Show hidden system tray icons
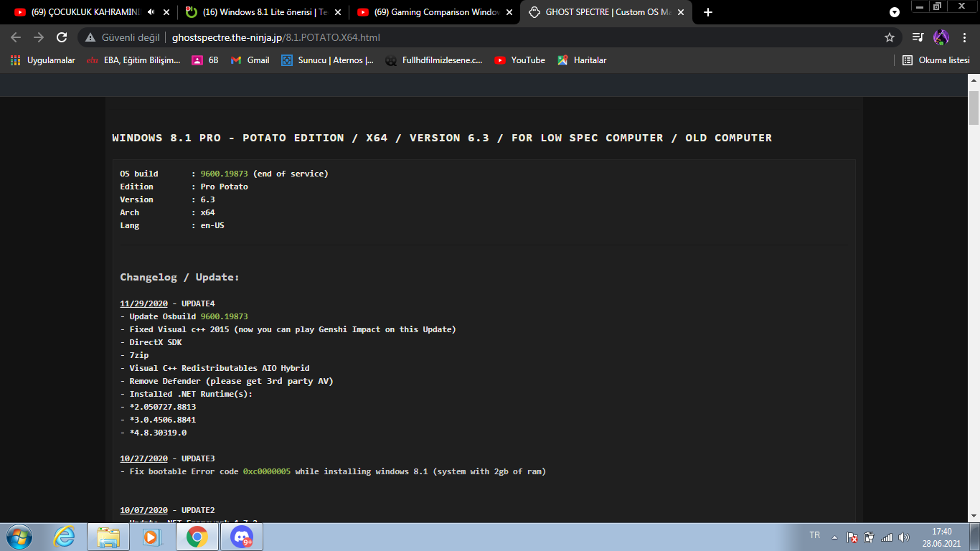Viewport: 980px width, 551px height. coord(834,537)
